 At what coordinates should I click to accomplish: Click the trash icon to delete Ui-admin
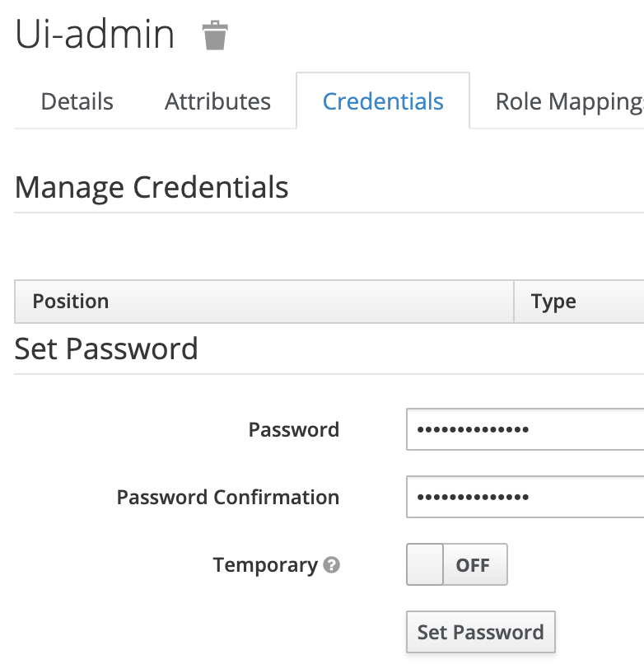(x=214, y=35)
